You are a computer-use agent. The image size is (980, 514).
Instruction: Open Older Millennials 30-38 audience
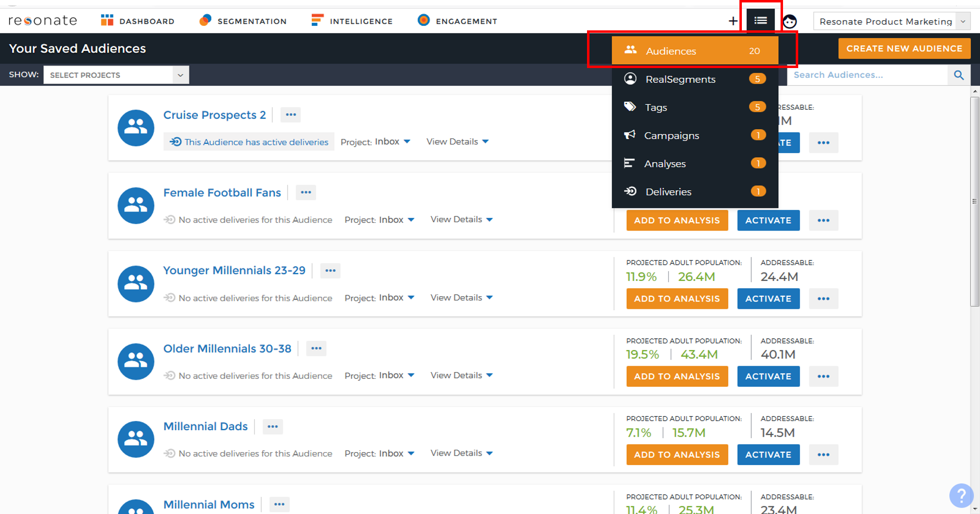click(227, 349)
